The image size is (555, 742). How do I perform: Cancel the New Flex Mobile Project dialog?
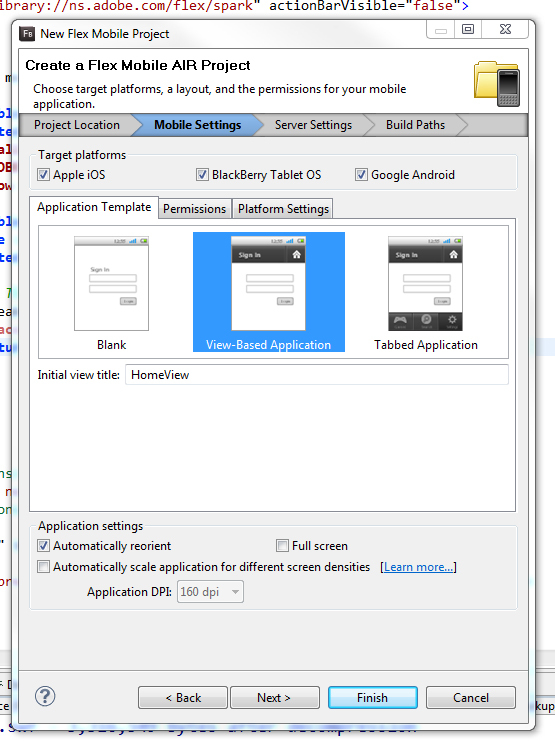[x=470, y=698]
